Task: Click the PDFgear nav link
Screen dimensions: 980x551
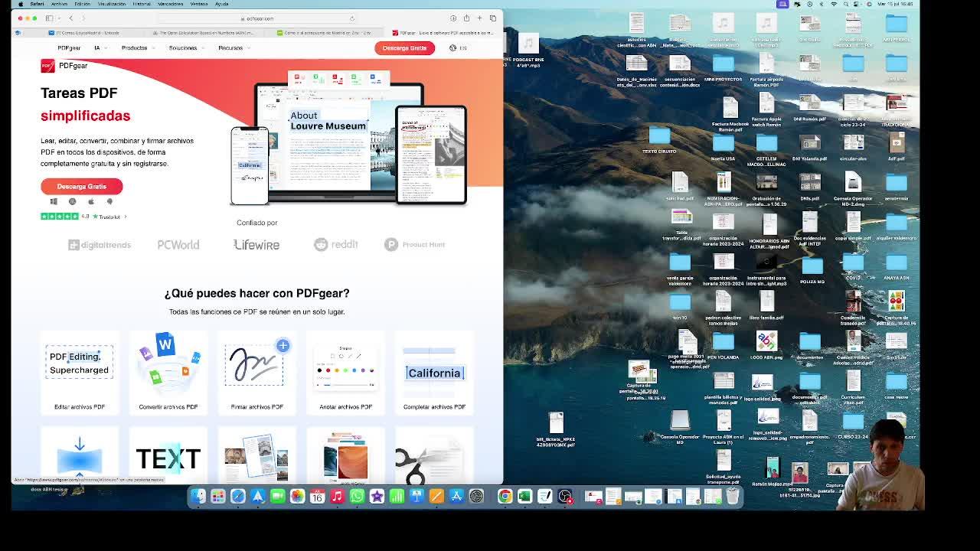Action: click(x=69, y=47)
